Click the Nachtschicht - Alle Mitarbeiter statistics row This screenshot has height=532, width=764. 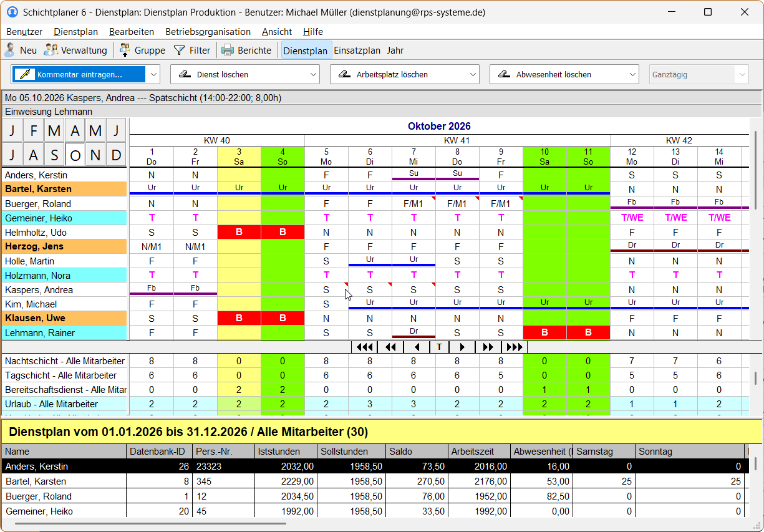(x=65, y=361)
